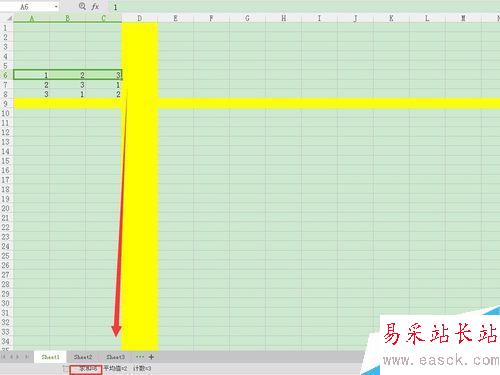Click the 求和=6 status bar value

coord(88,369)
